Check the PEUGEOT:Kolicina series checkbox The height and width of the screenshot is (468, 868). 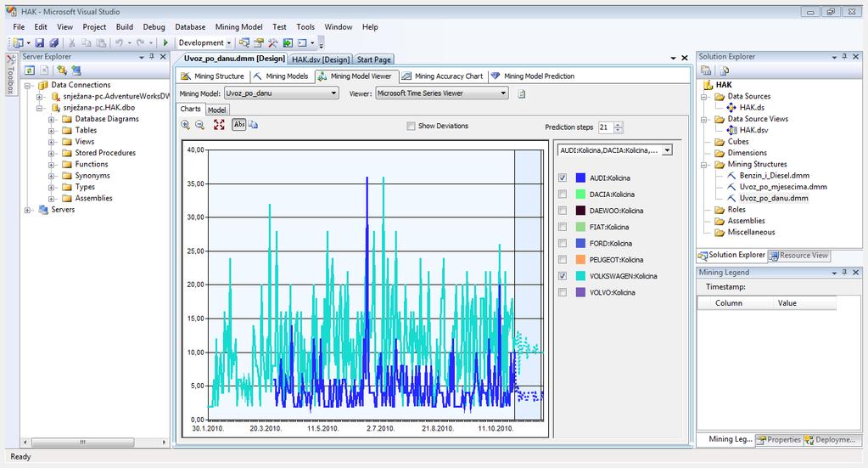[563, 259]
